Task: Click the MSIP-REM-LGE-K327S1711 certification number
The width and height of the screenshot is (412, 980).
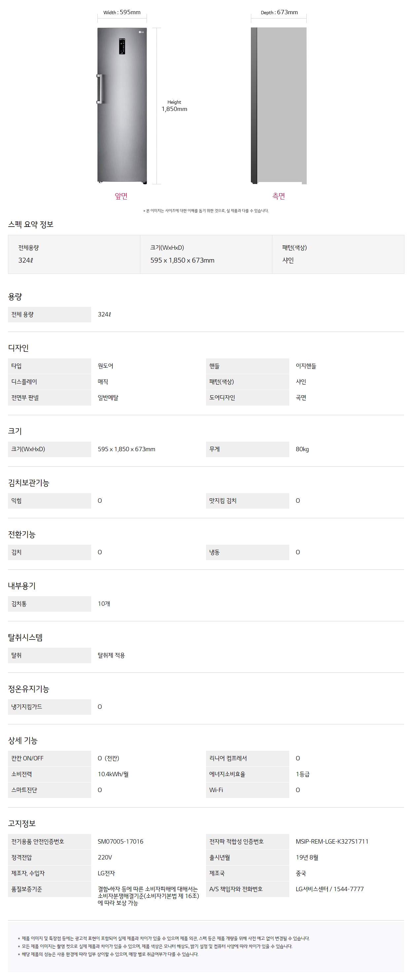Action: 332,842
